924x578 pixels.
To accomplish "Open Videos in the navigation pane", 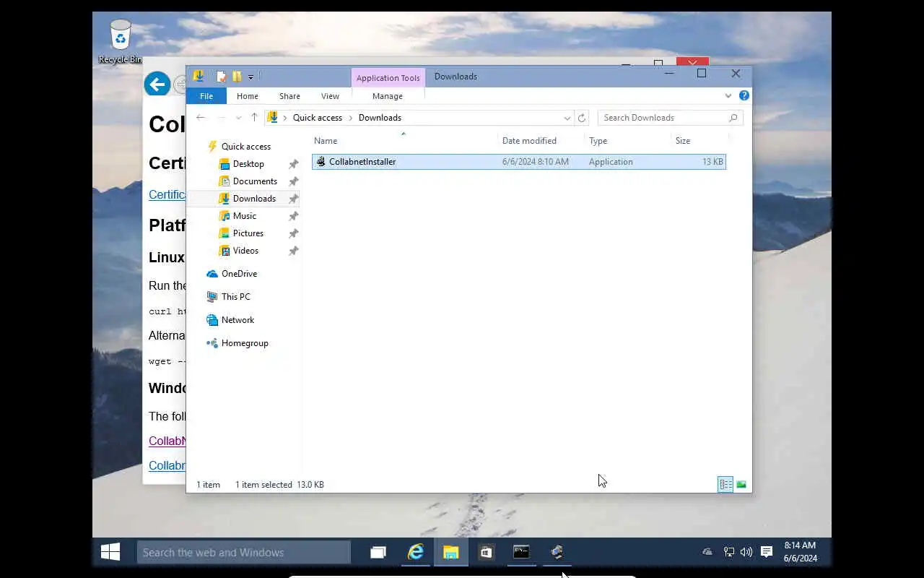I will [x=245, y=251].
